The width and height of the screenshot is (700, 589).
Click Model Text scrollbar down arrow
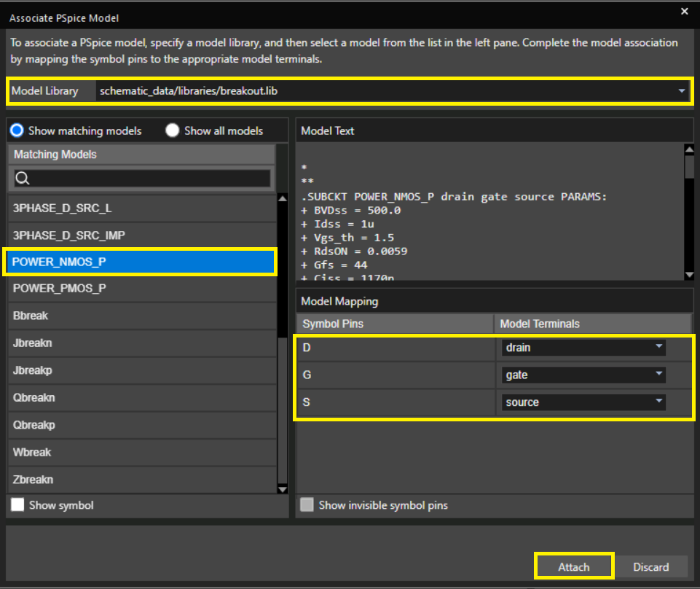coord(689,276)
